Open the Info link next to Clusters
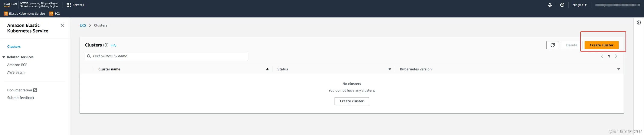This screenshot has height=135, width=644. [113, 46]
